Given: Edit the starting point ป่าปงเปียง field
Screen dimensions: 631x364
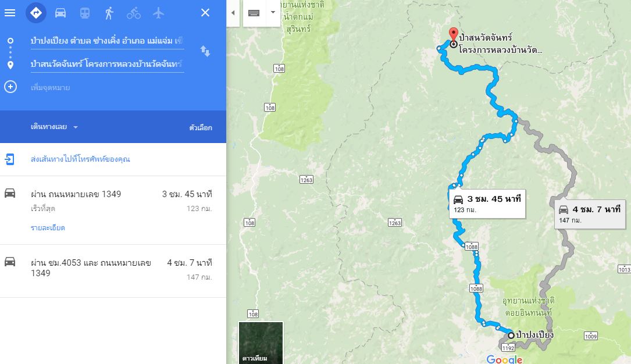Looking at the screenshot, I should point(107,41).
